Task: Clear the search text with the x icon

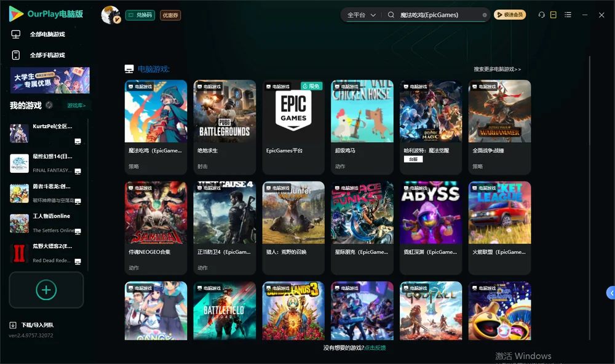Action: click(485, 15)
